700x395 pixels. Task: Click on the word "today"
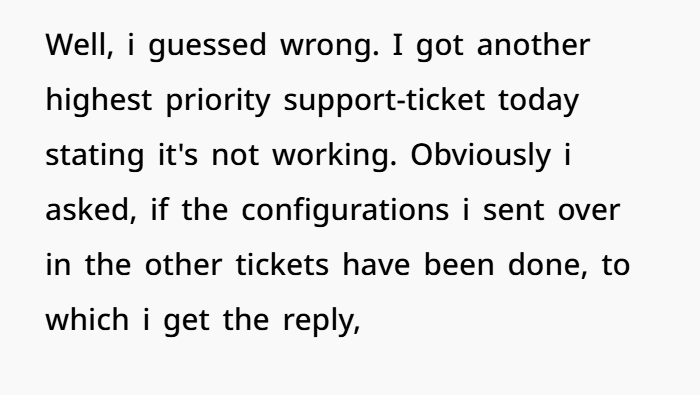[x=538, y=101]
